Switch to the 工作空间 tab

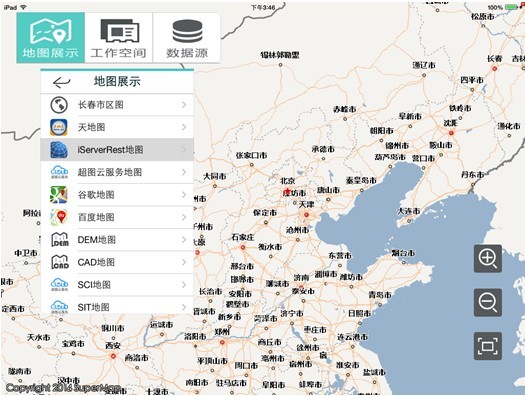pyautogui.click(x=119, y=38)
